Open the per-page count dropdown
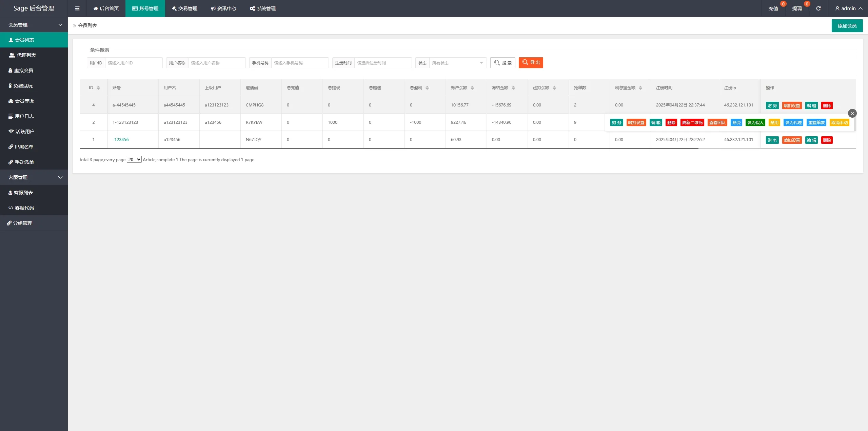 coord(134,160)
